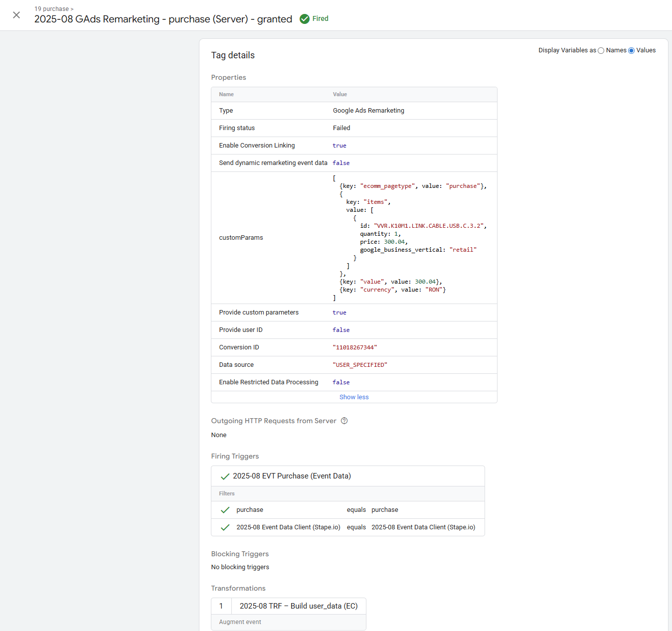Click the Google Ads Remarketing type value

[x=368, y=111]
